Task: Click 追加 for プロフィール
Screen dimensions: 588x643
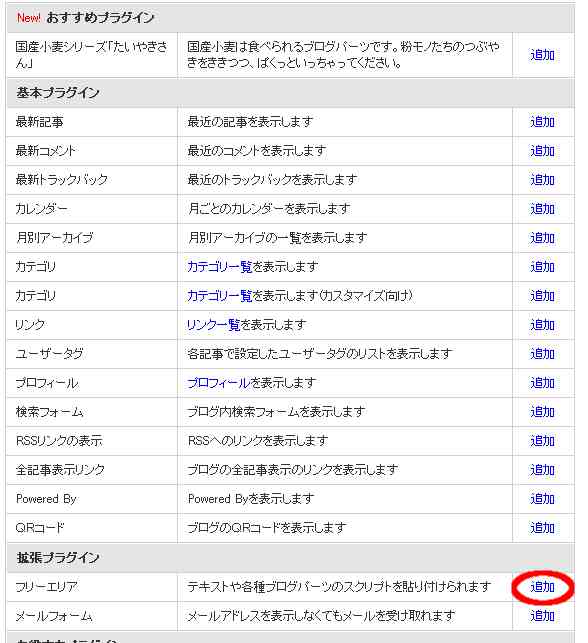Action: (x=542, y=383)
